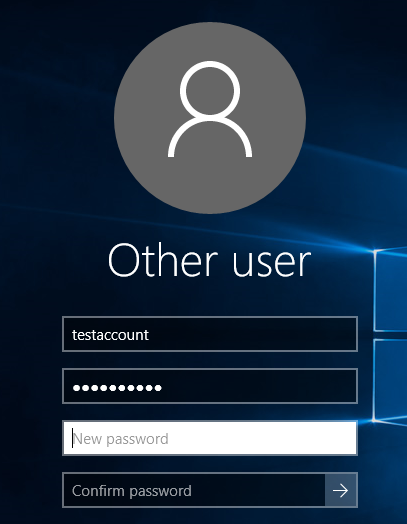This screenshot has width=407, height=524.
Task: Select the gray circular profile picture
Action: tap(210, 118)
